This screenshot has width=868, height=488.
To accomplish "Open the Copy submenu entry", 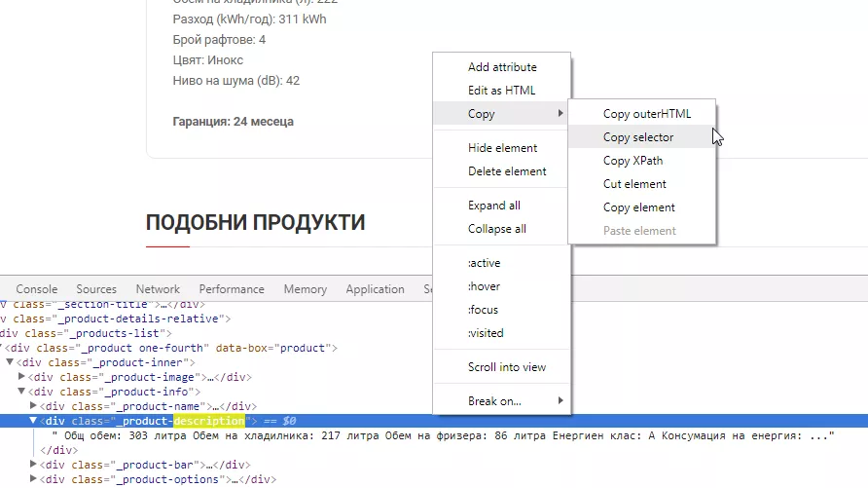I will point(501,114).
